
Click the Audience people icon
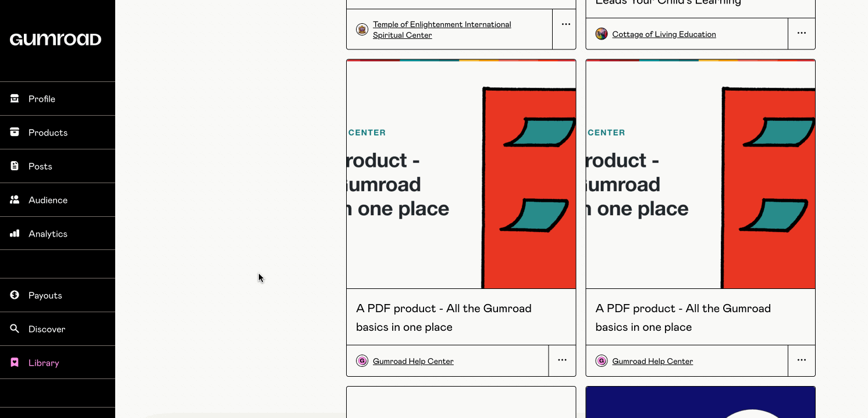click(15, 199)
